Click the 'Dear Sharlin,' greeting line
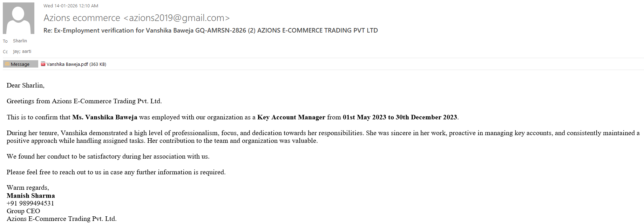This screenshot has height=223, width=644. [26, 85]
